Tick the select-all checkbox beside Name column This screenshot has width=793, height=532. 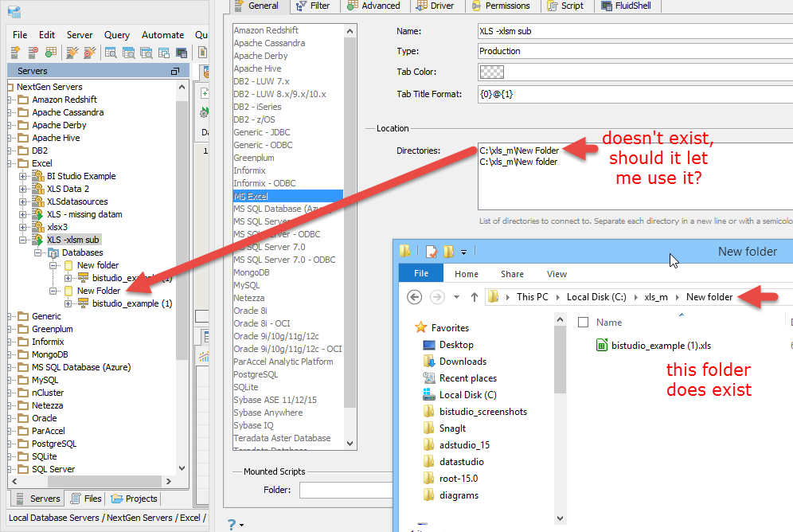tap(583, 322)
